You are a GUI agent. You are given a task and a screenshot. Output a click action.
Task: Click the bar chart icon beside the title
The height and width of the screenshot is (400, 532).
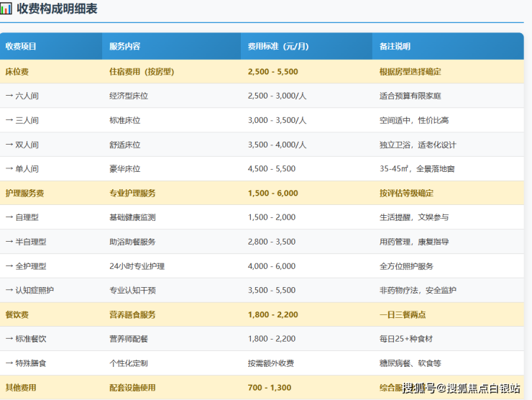[x=6, y=9]
